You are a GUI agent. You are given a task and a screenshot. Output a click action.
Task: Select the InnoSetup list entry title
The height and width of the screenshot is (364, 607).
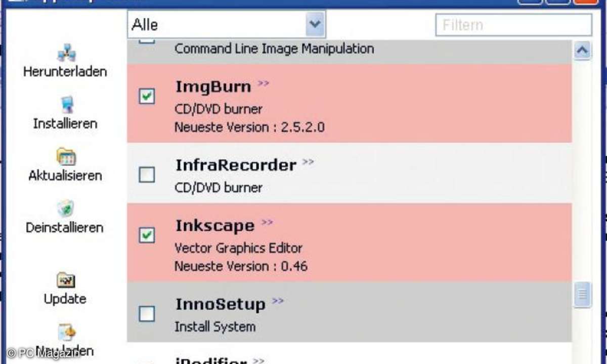(x=220, y=304)
